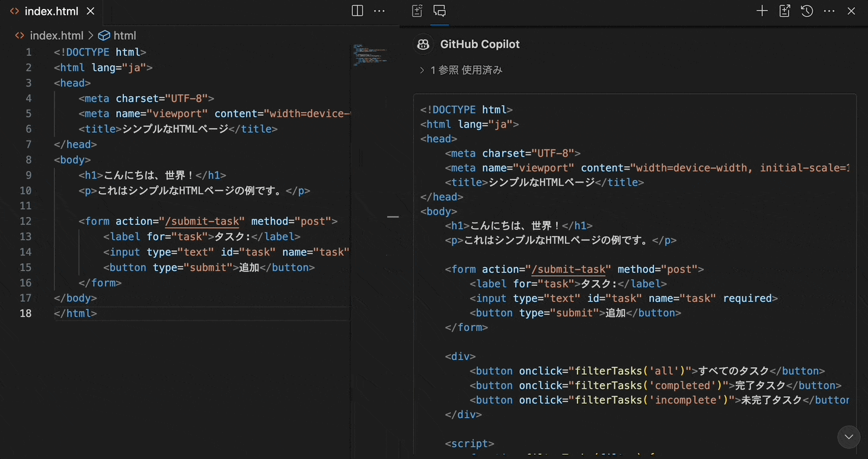Select the index.html editor tab
This screenshot has width=868, height=459.
tap(52, 11)
